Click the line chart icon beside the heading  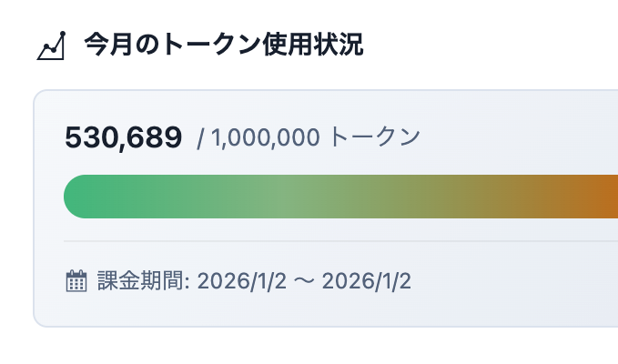tap(53, 45)
